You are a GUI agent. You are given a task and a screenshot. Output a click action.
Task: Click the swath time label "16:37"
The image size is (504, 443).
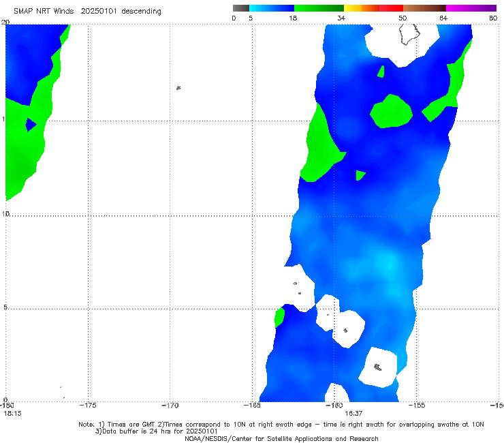(353, 414)
